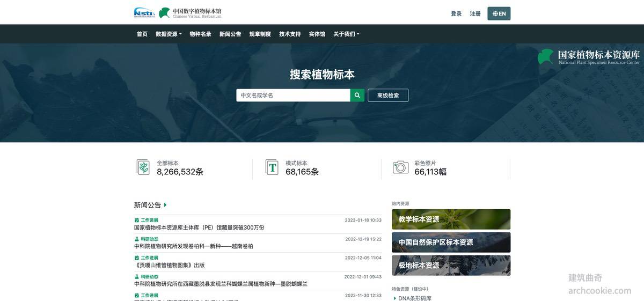Open 物种名录 in the navigation bar

pos(200,34)
